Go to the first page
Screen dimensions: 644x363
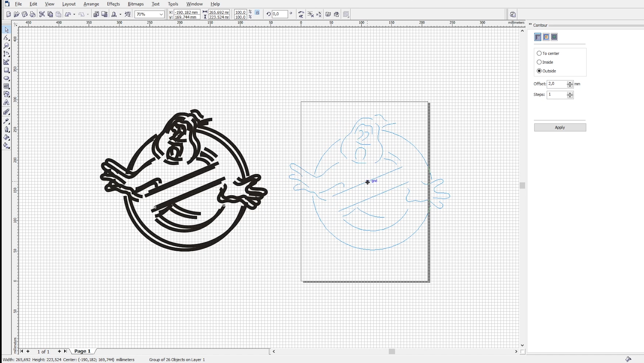pyautogui.click(x=22, y=351)
